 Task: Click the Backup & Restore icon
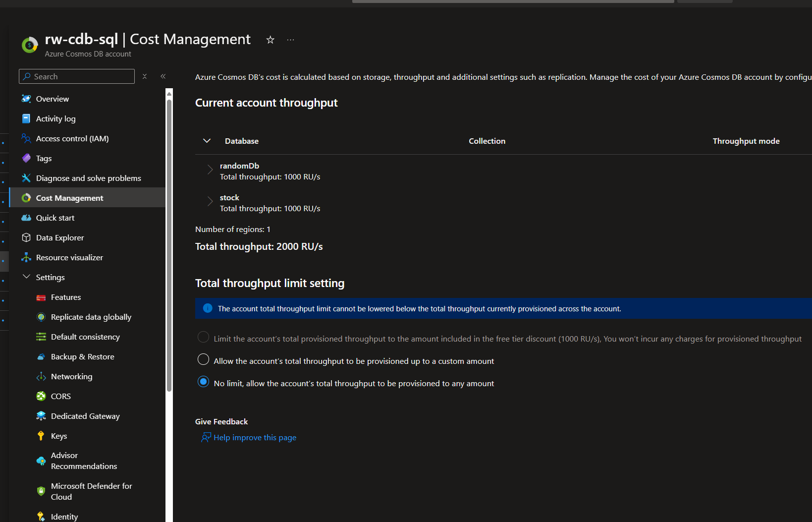pyautogui.click(x=41, y=356)
